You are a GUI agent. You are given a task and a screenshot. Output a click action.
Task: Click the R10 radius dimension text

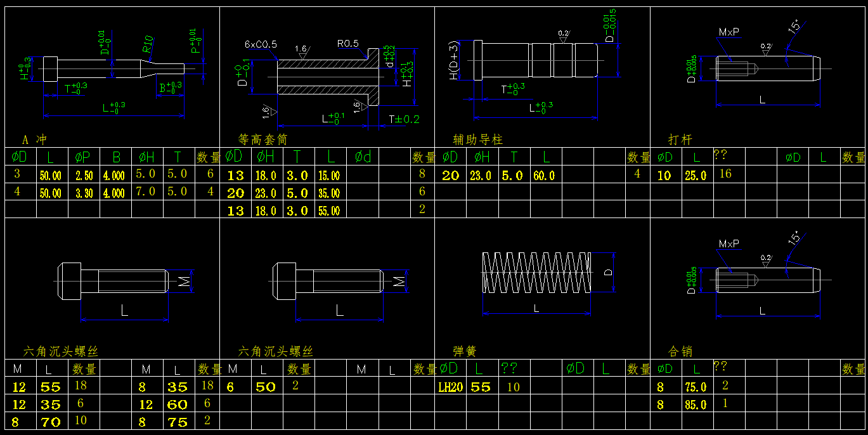pos(147,44)
